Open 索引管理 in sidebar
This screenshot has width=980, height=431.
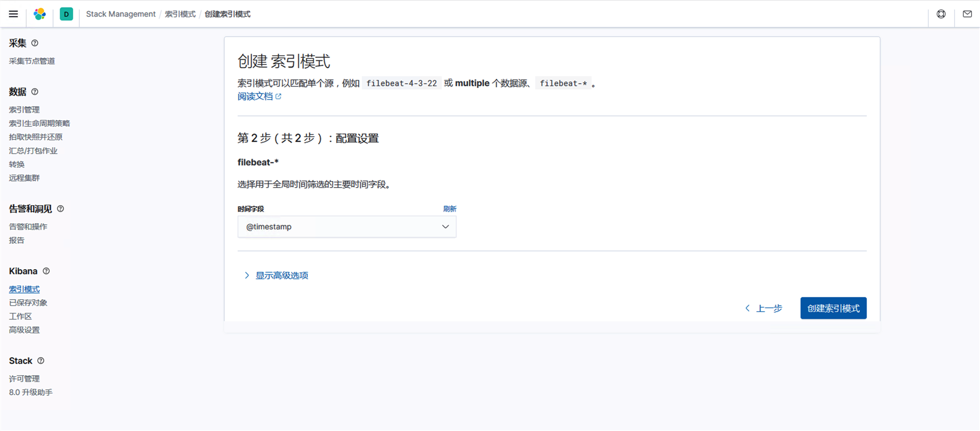pyautogui.click(x=24, y=110)
